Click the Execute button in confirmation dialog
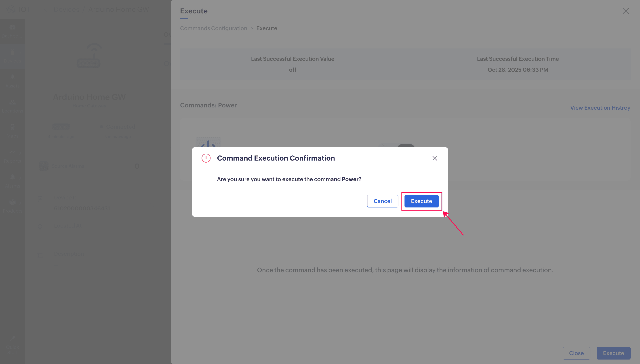The image size is (640, 364). 421,201
